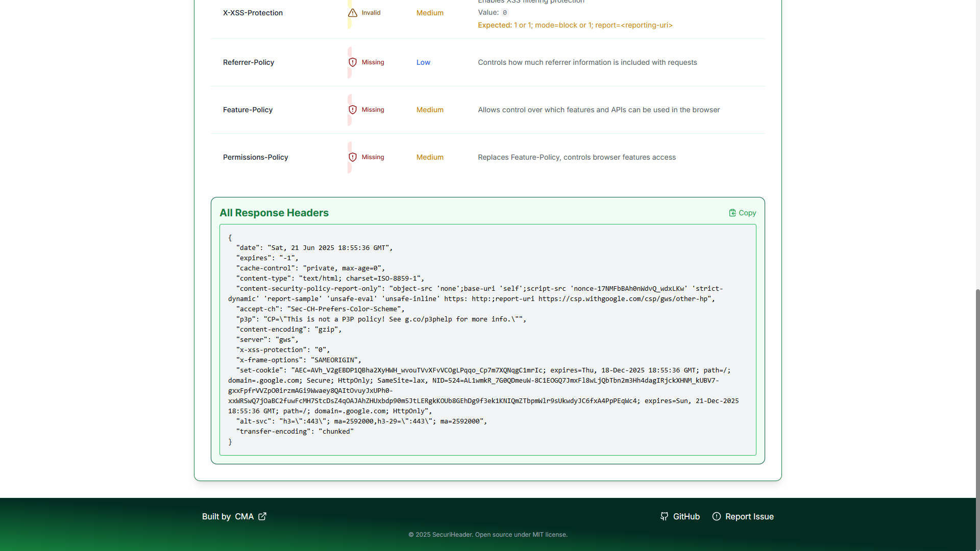Click the warning triangle icon for X-XSS-Protection
The width and height of the screenshot is (980, 551).
click(x=353, y=13)
